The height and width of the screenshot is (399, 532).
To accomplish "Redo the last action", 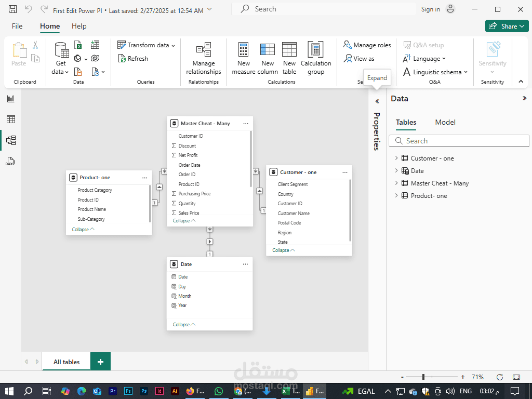I will (x=44, y=9).
